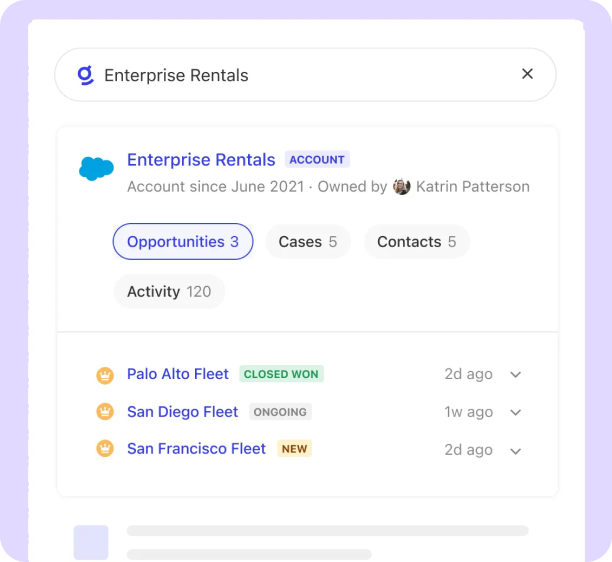The width and height of the screenshot is (612, 562).
Task: Click "2d ago" on San Francisco Fleet row
Action: [x=468, y=450]
